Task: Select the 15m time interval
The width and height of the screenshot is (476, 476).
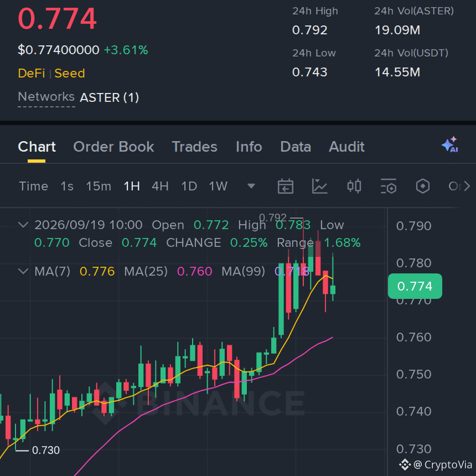Action: click(98, 186)
